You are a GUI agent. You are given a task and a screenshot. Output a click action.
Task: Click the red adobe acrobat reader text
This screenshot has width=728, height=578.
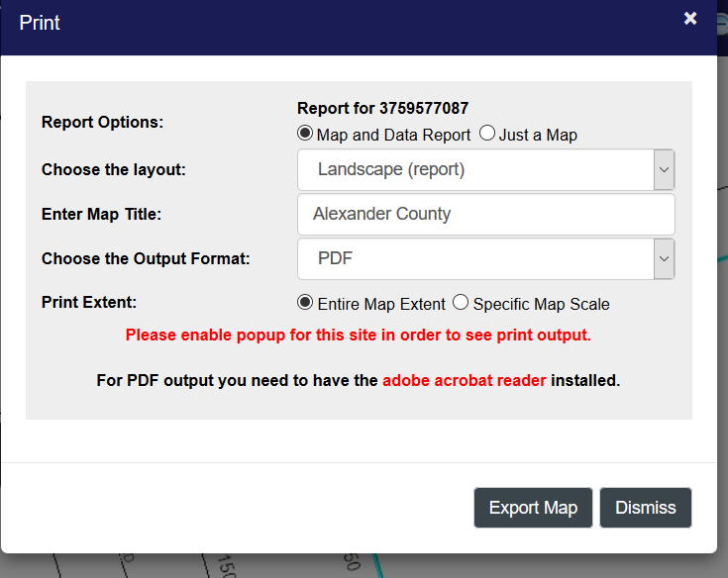click(464, 380)
